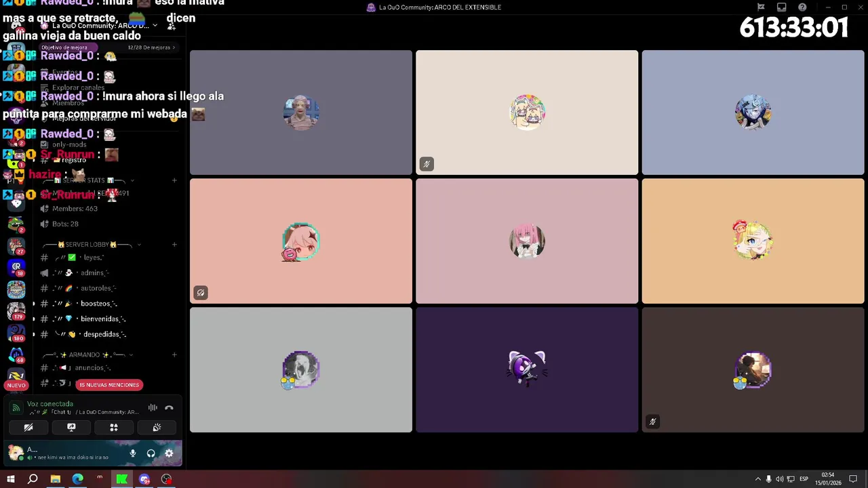Focus the dark brown participant tile
868x488 pixels.
tap(753, 370)
